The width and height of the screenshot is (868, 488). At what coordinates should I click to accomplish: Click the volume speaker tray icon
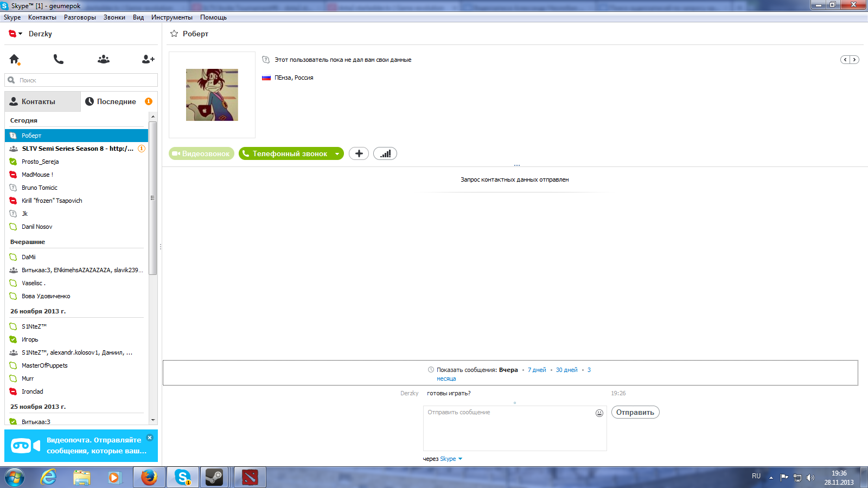tap(810, 478)
